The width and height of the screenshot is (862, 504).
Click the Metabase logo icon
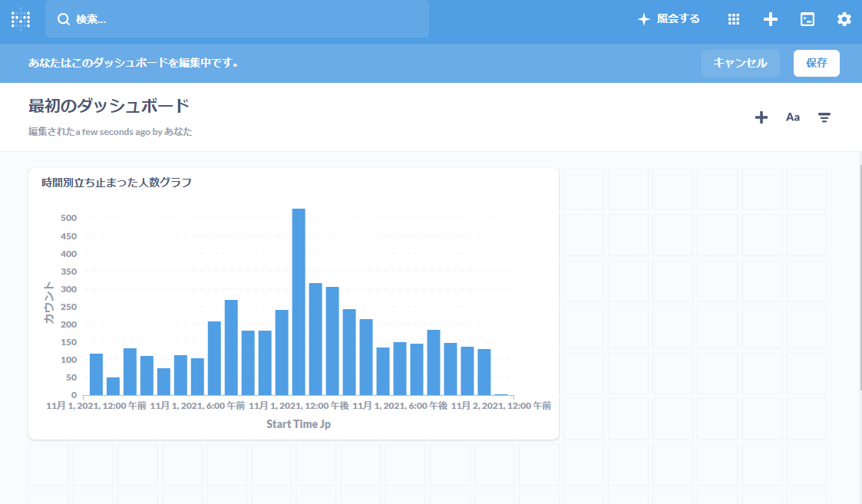[21, 19]
